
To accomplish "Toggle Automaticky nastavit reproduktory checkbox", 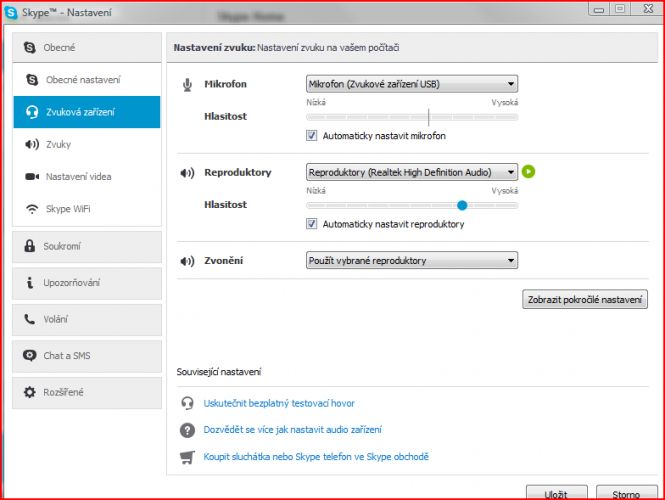I will click(x=311, y=223).
